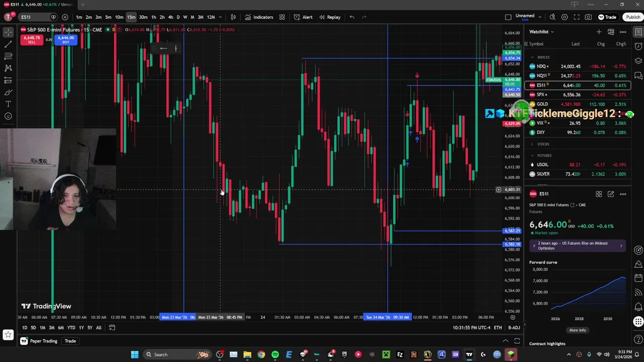Set the chart range to 3M
Image resolution: width=644 pixels, height=362 pixels.
coord(51,328)
